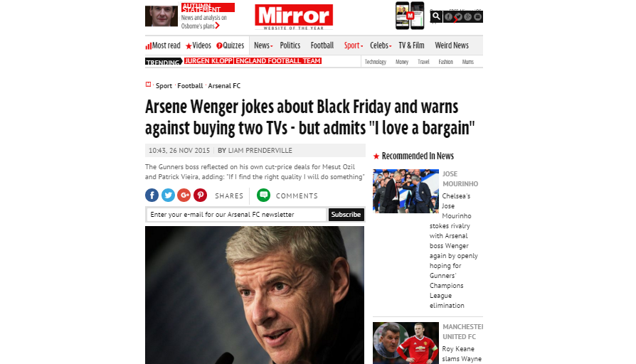The image size is (636, 364).
Task: Open the Weird News section
Action: [452, 45]
